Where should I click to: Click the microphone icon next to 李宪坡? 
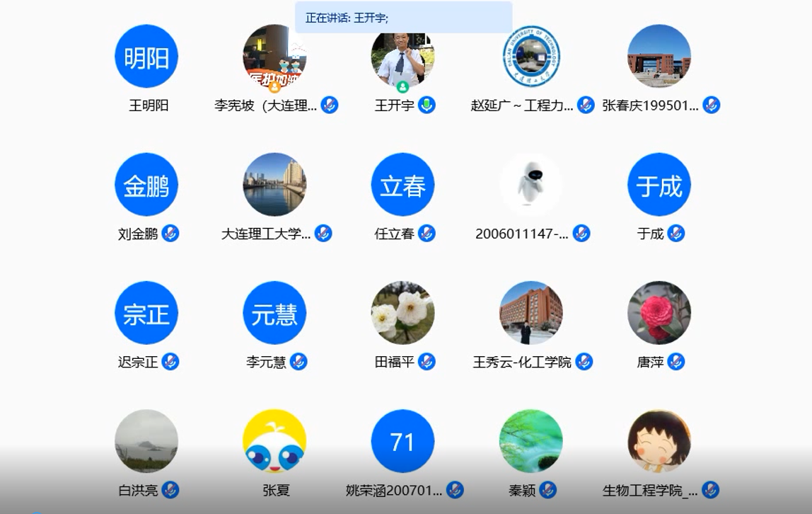[x=329, y=105]
